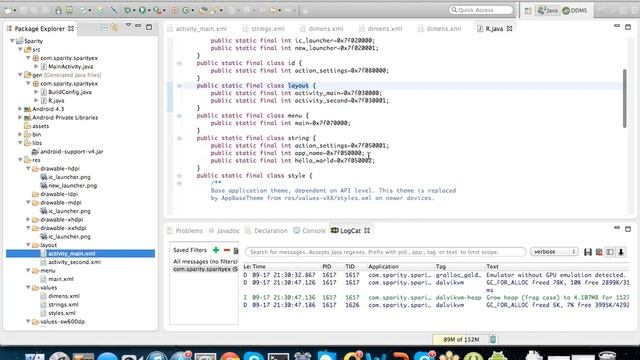This screenshot has width=640, height=360.
Task: Open Terminal in the macOS Dock
Action: click(278, 356)
